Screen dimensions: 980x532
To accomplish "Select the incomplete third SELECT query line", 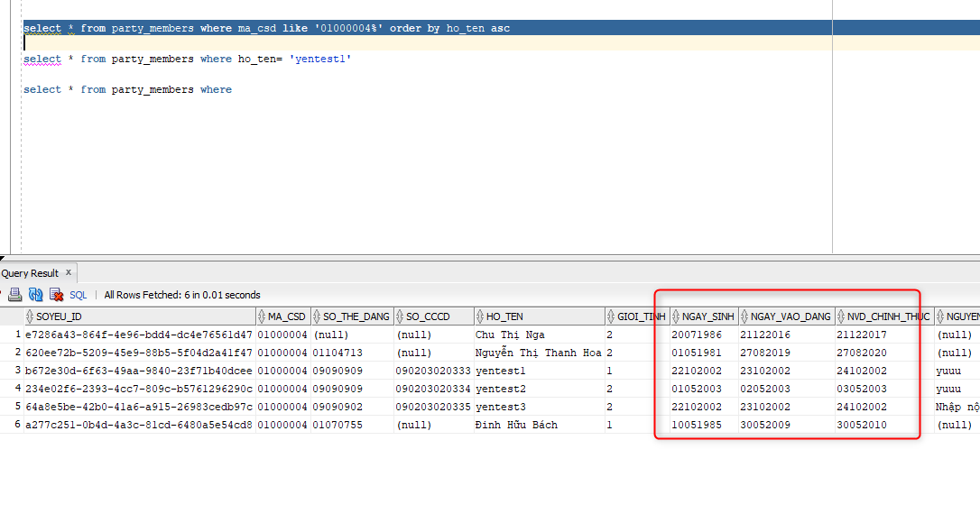I will [129, 89].
